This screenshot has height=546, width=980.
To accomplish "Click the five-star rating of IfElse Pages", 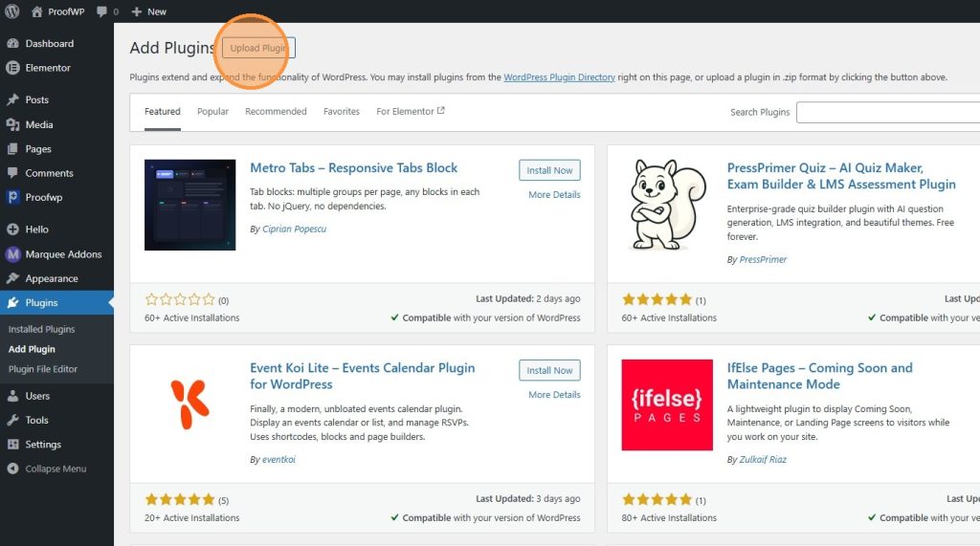I will point(657,500).
